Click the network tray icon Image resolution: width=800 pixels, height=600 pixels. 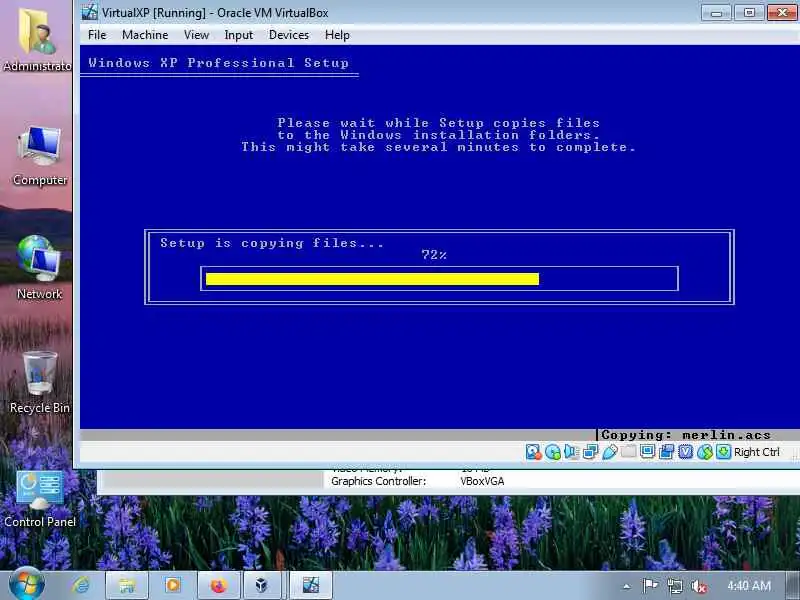pyautogui.click(x=674, y=586)
